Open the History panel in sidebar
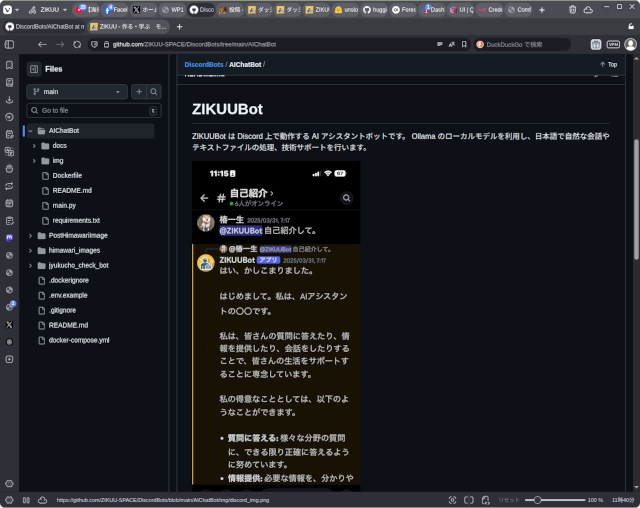 [x=9, y=117]
